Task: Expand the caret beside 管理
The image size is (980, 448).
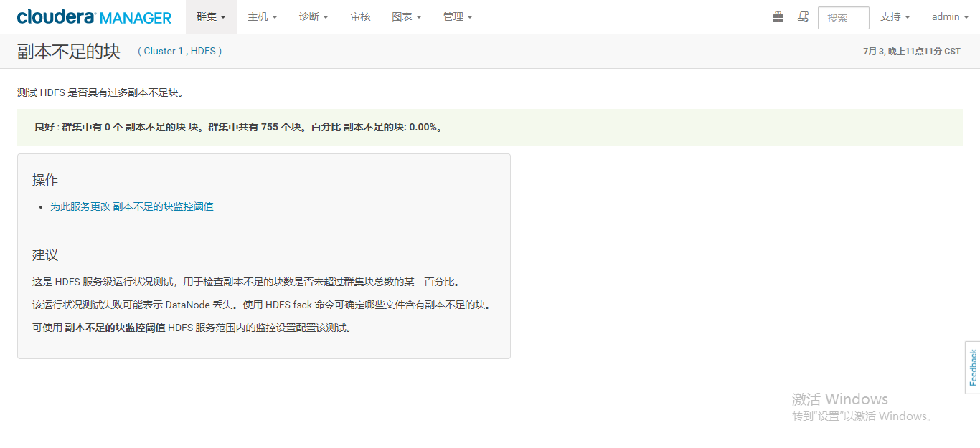Action: click(470, 16)
